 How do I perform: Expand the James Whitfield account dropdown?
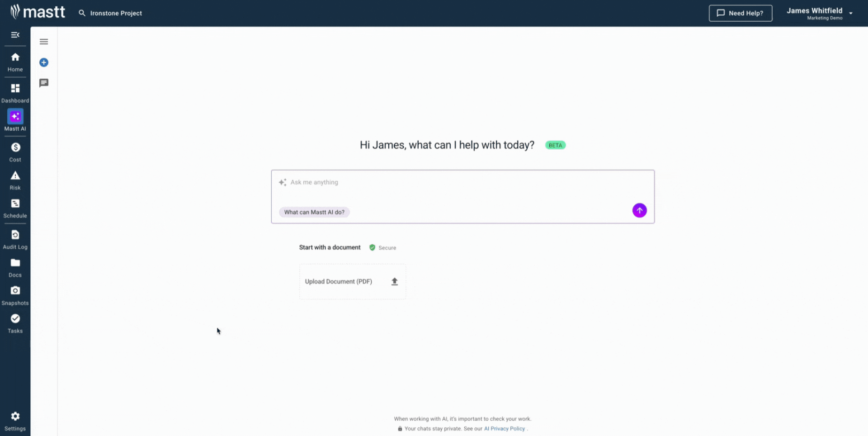click(819, 13)
